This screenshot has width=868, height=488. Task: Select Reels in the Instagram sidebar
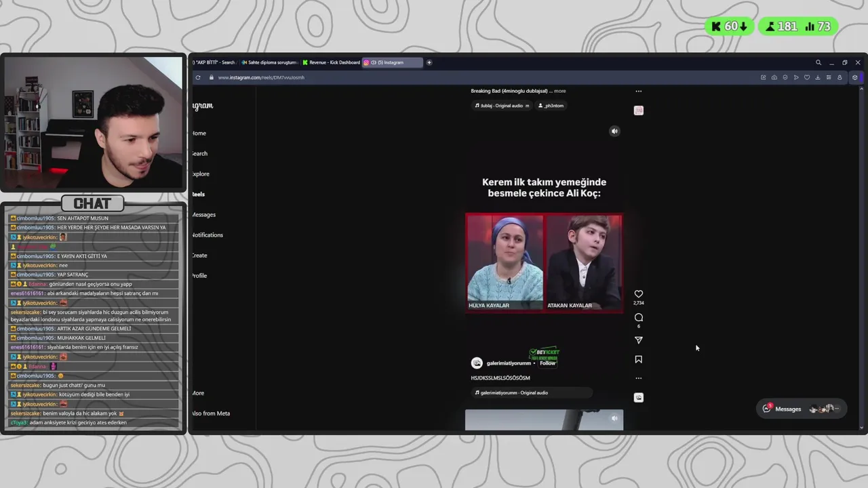pyautogui.click(x=198, y=194)
